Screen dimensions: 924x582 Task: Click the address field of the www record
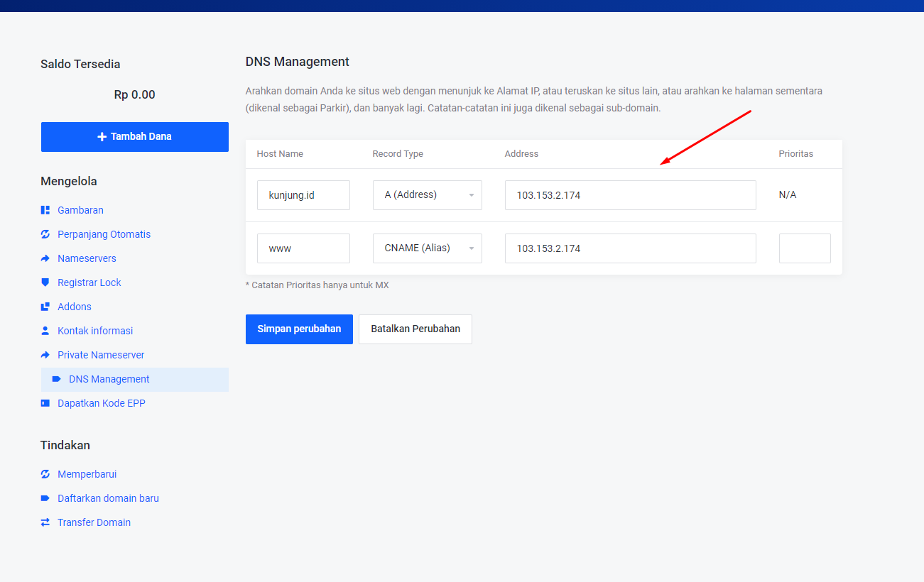pyautogui.click(x=630, y=248)
